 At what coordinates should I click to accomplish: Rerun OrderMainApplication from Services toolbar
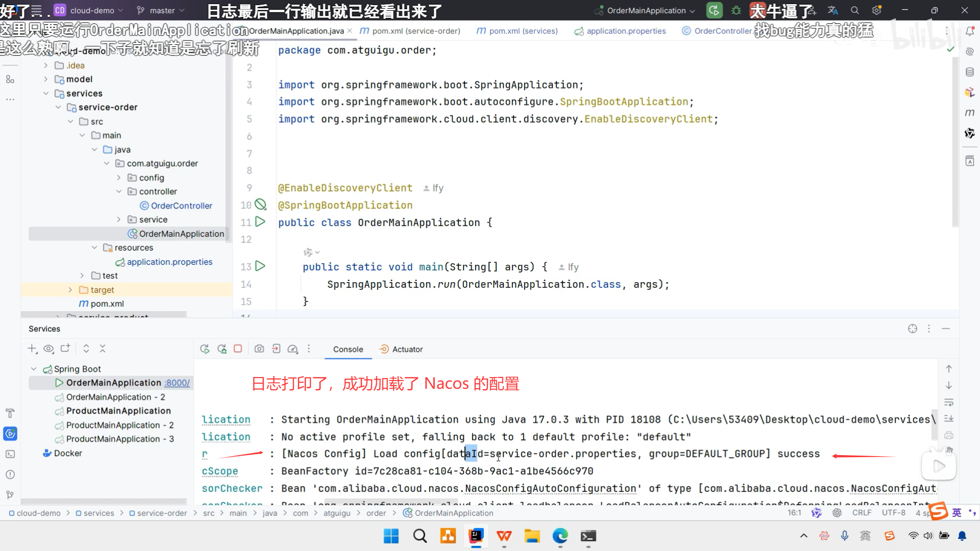point(205,349)
